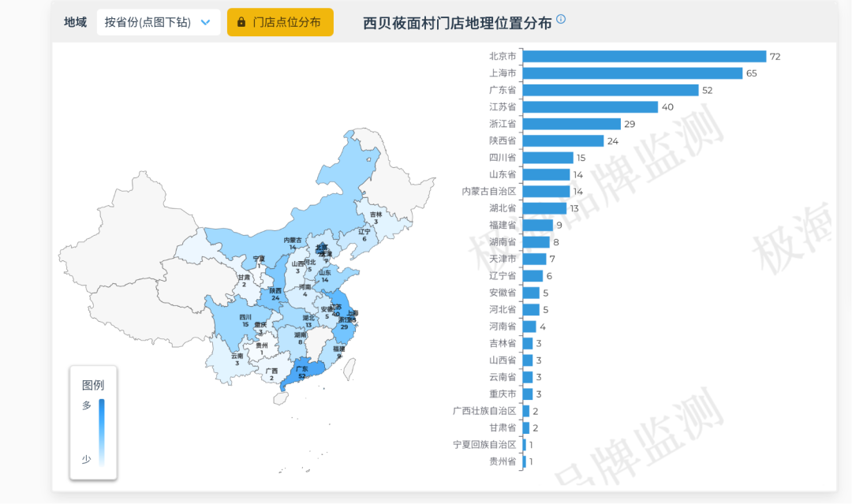This screenshot has height=504, width=852.
Task: Click the 湖南省 axis label
Action: [503, 242]
